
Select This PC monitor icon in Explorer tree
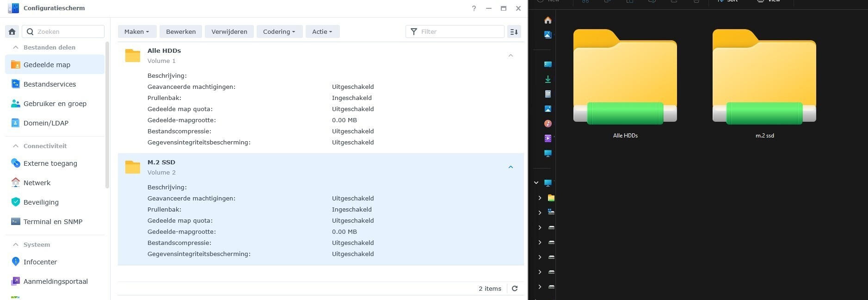(x=548, y=183)
